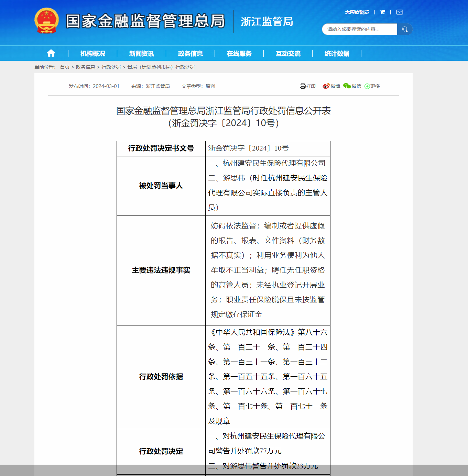Click the magnifier search button

(x=405, y=29)
